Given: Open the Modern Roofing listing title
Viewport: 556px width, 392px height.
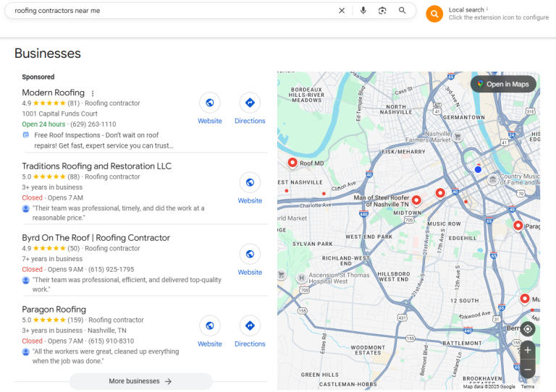Looking at the screenshot, I should point(53,93).
